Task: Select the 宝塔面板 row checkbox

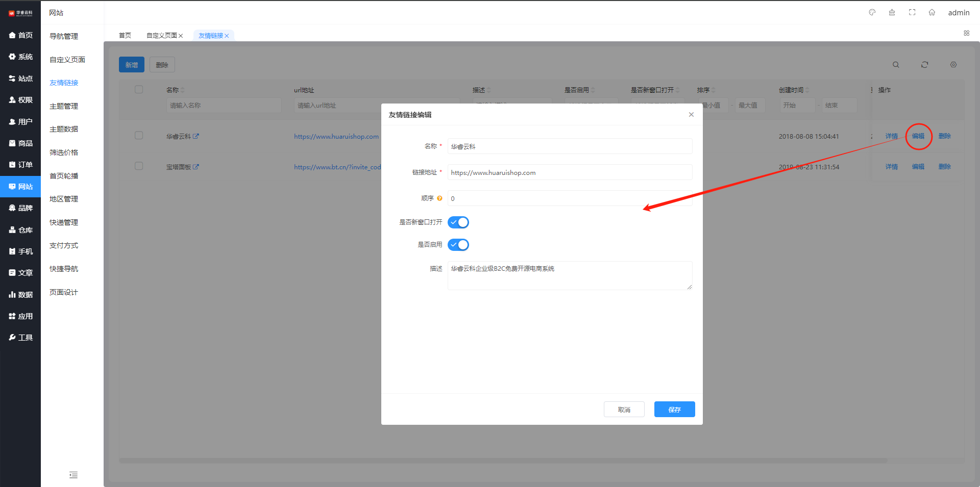Action: click(139, 166)
